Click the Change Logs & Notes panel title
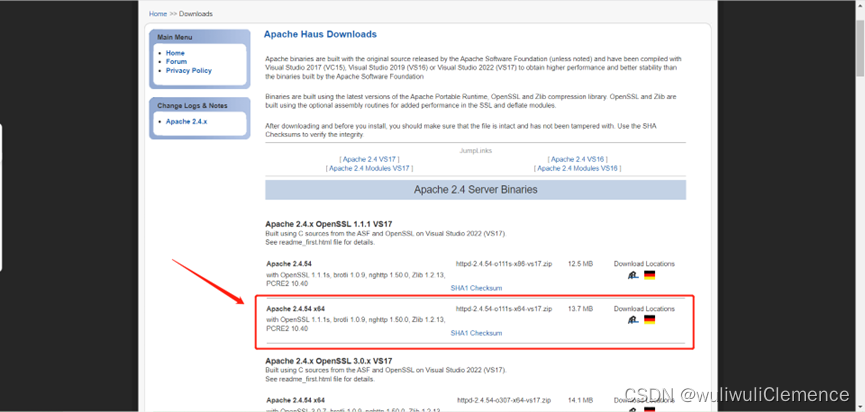Viewport: 865px width, 412px height. 193,106
